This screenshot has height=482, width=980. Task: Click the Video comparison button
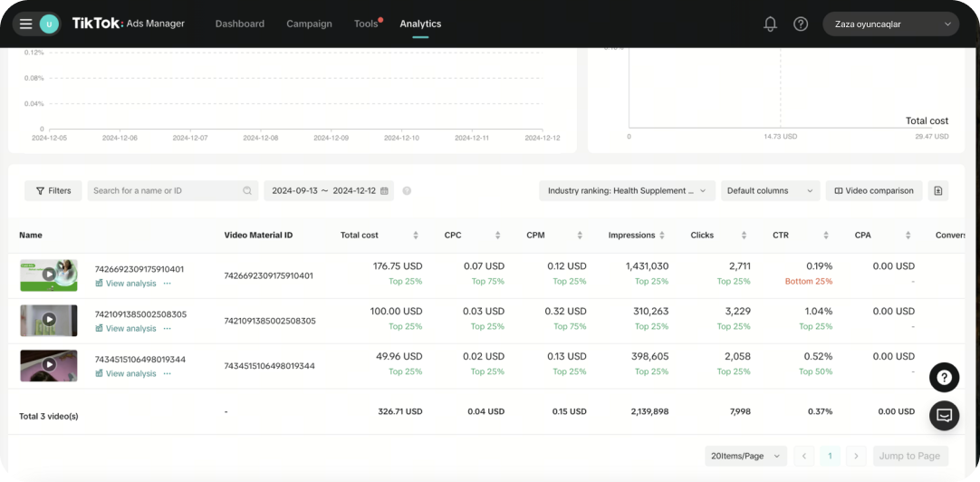874,191
